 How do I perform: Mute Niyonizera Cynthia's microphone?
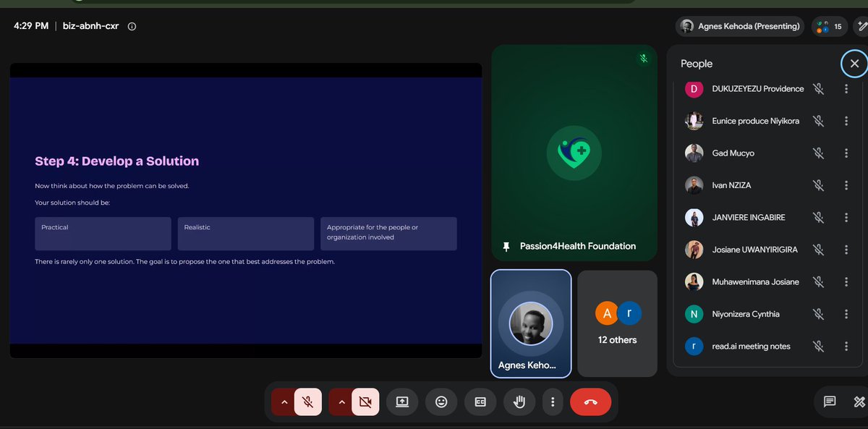818,314
